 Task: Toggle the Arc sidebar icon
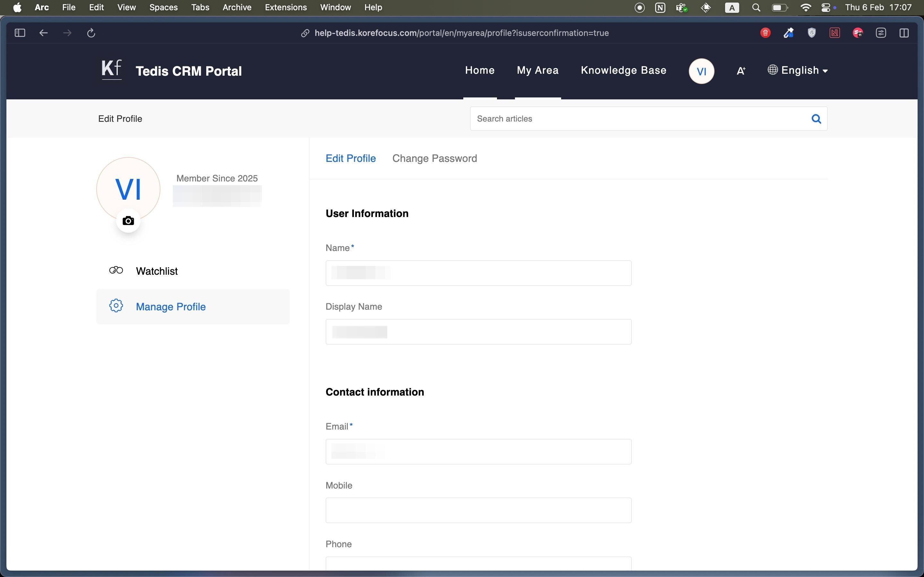click(20, 33)
